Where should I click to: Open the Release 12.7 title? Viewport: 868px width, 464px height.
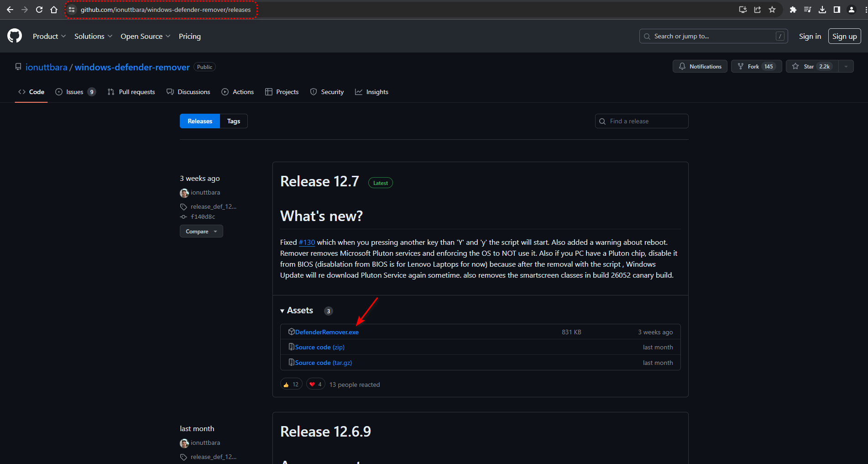pyautogui.click(x=319, y=181)
